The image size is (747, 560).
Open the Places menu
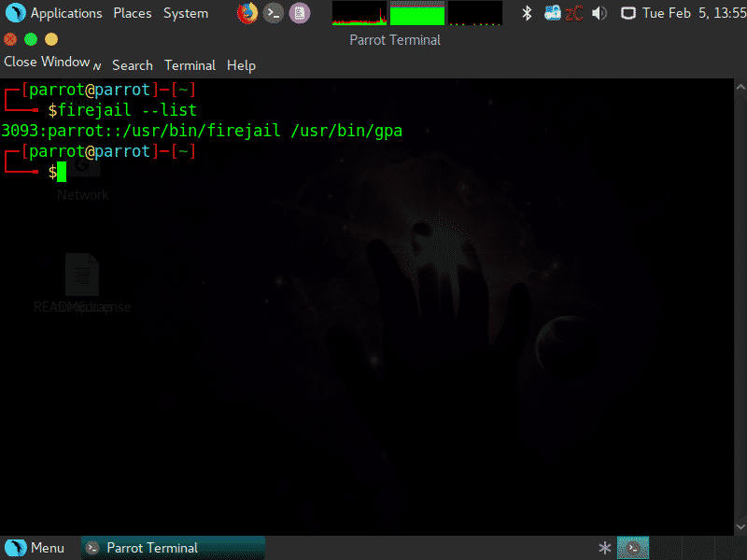(x=133, y=13)
